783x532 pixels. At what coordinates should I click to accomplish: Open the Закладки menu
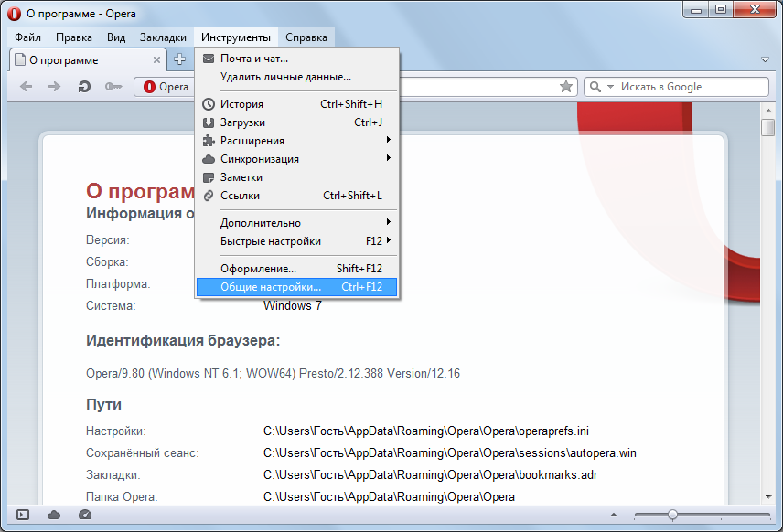pos(163,37)
